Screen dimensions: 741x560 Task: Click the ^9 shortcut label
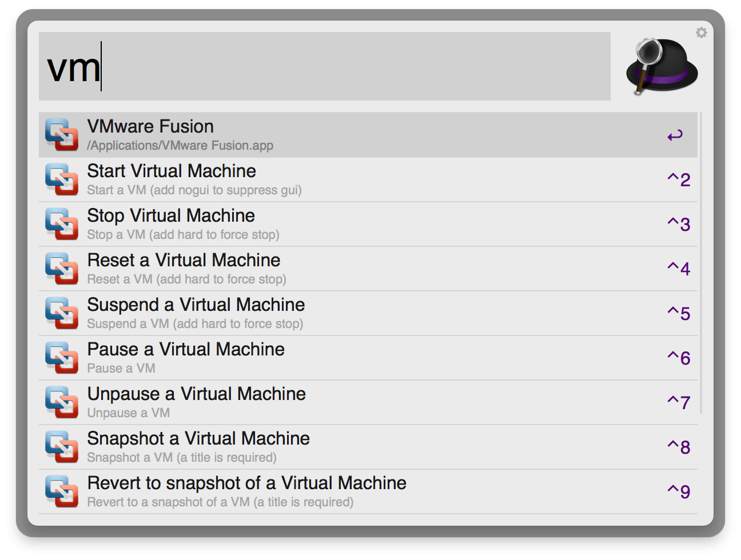click(x=678, y=491)
